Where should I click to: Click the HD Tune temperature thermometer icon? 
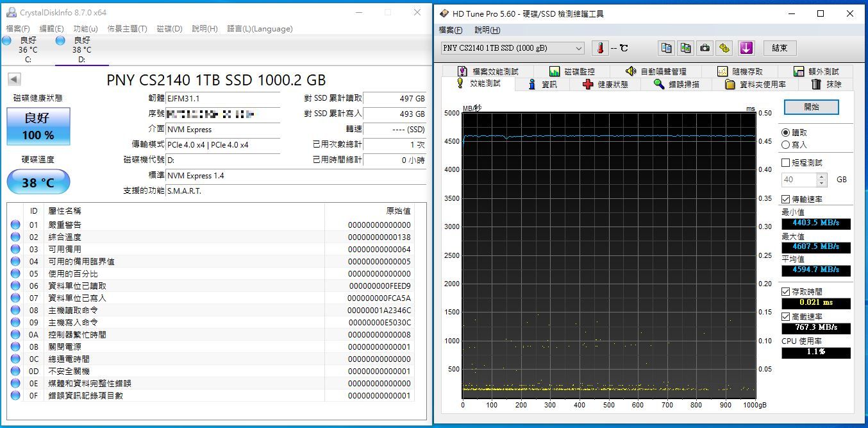(600, 48)
